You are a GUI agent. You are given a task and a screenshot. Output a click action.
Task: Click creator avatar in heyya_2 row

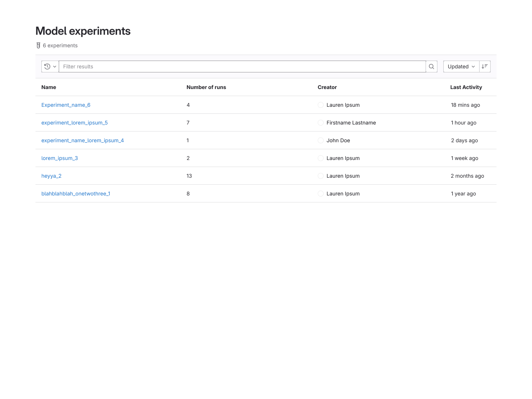(321, 176)
